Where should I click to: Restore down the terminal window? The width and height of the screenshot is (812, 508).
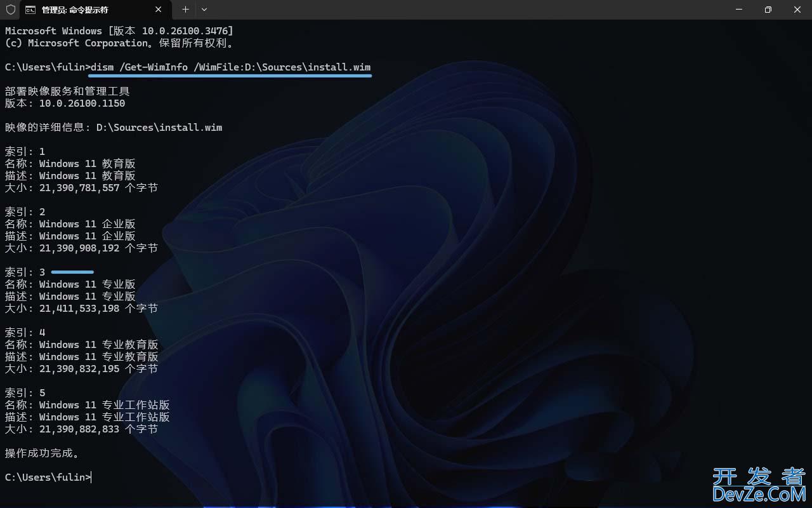tap(768, 10)
